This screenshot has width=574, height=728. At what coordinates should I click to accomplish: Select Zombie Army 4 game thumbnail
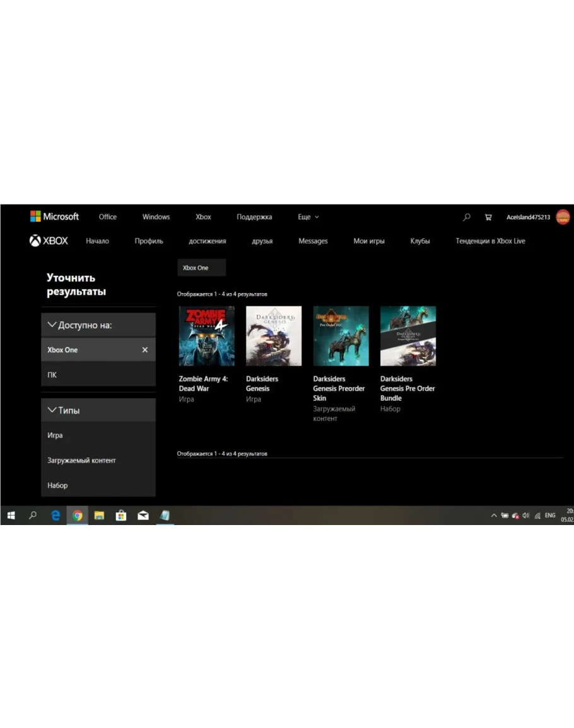click(x=206, y=336)
